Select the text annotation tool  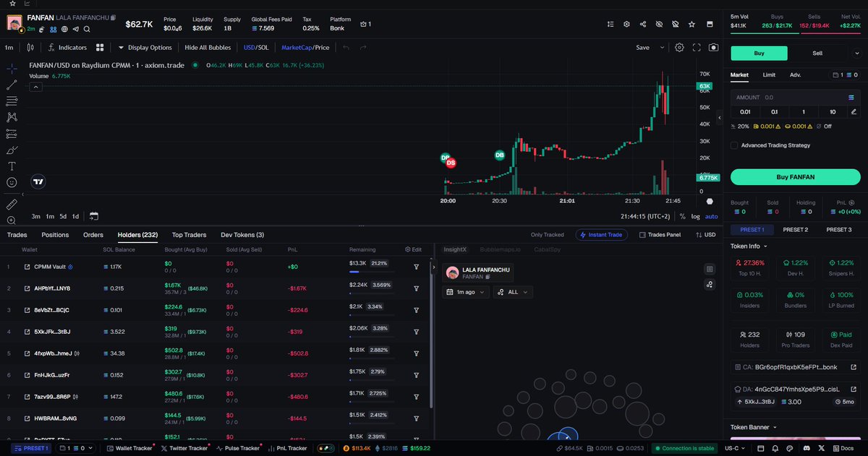pyautogui.click(x=12, y=165)
